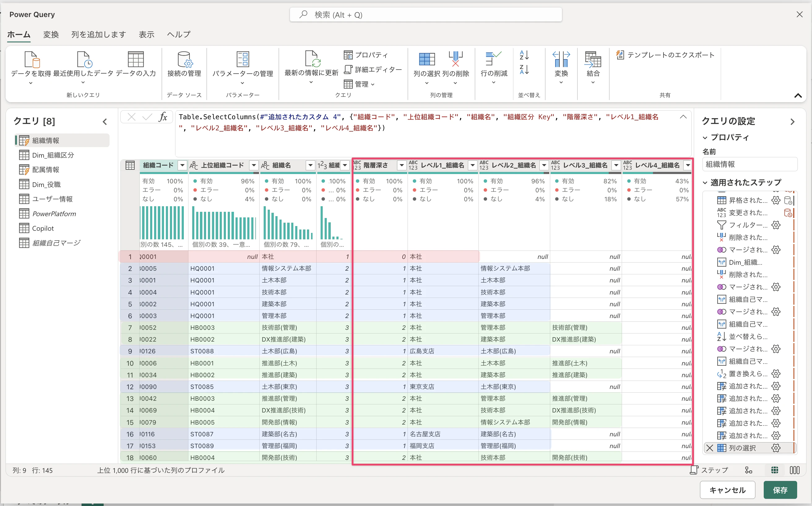This screenshot has width=812, height=506.
Task: Open filter dropdown for レベル1_組織名 column
Action: point(473,165)
